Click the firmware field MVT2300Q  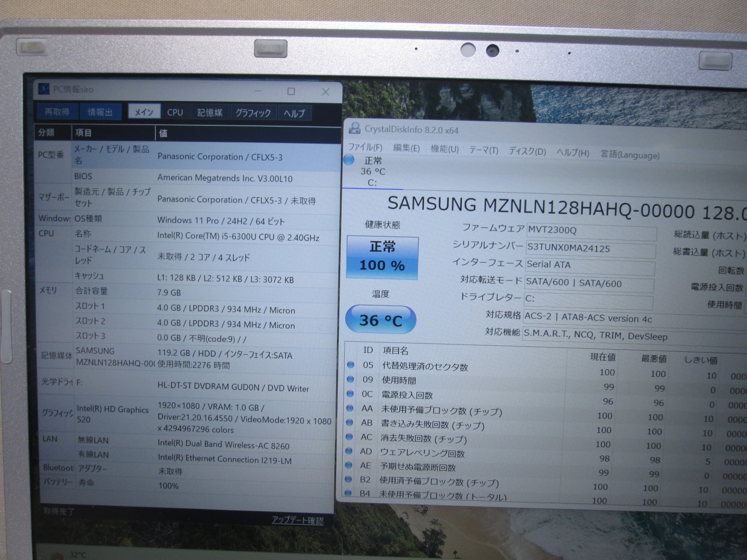[592, 231]
